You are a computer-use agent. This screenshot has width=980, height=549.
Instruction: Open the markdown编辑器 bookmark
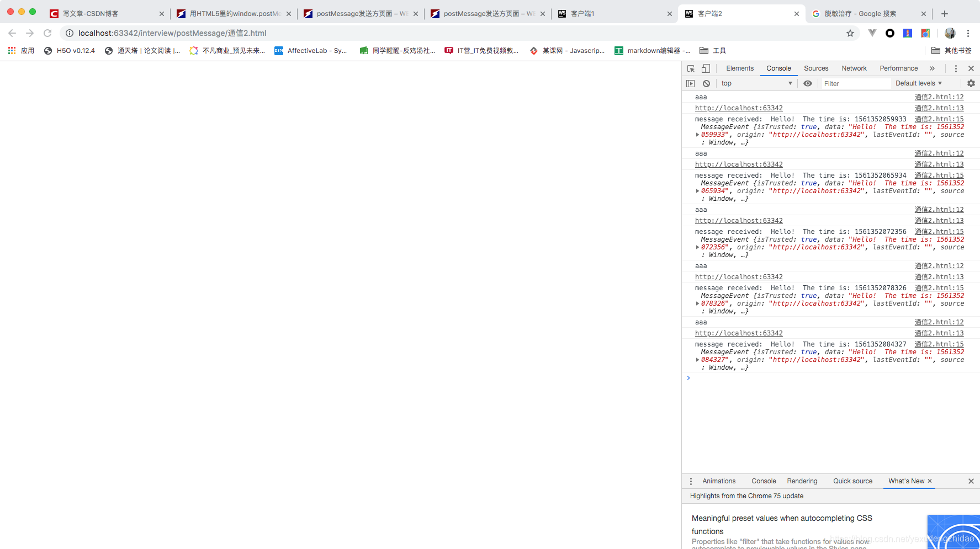[653, 51]
